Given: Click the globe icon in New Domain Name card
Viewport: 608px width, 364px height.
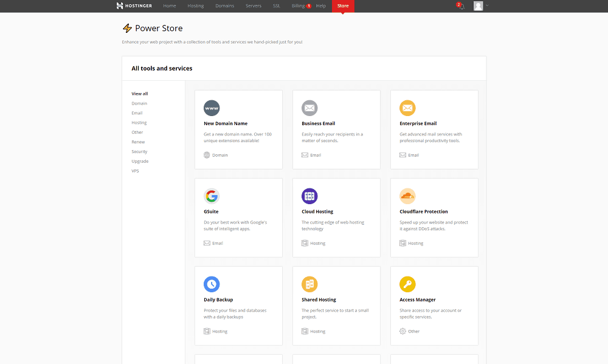Looking at the screenshot, I should click(207, 155).
